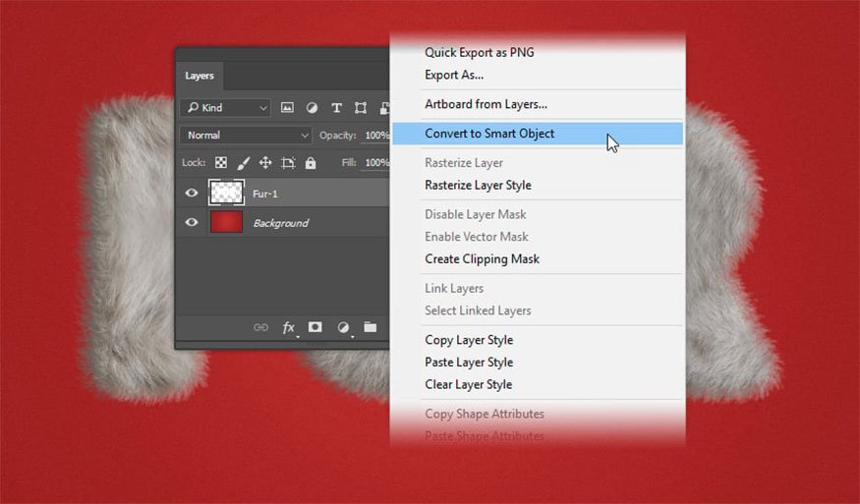Filter by type layers icon
The width and height of the screenshot is (860, 504).
click(336, 108)
